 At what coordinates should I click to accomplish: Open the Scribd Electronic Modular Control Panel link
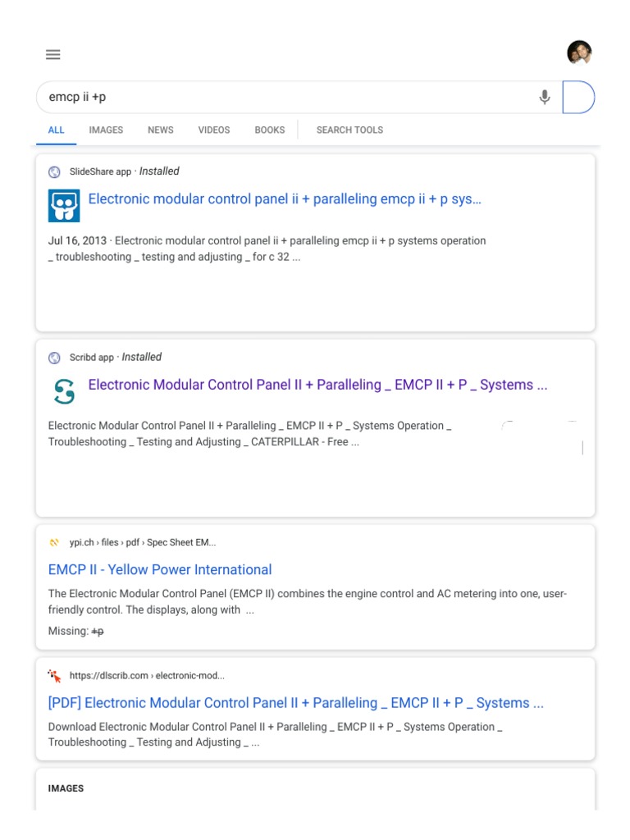(x=317, y=385)
